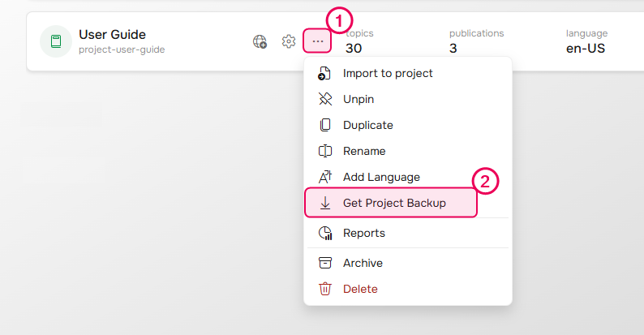
Task: Select the red Delete option
Action: click(x=407, y=289)
